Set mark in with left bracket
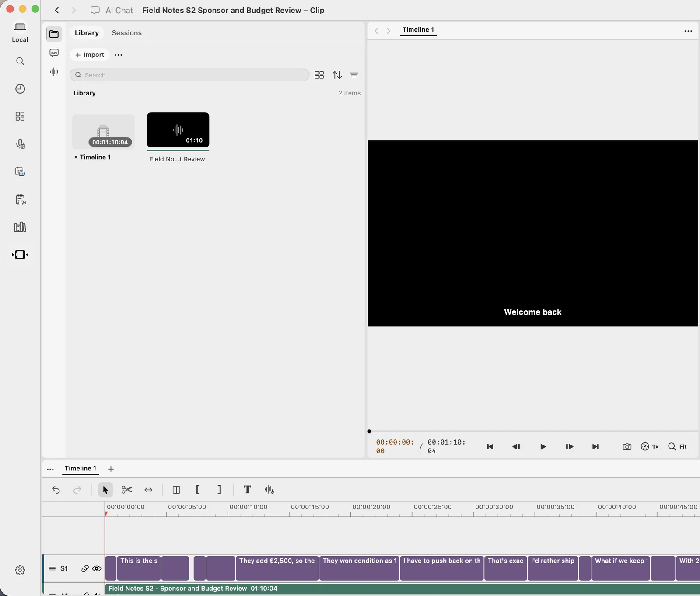The image size is (700, 596). coord(198,490)
